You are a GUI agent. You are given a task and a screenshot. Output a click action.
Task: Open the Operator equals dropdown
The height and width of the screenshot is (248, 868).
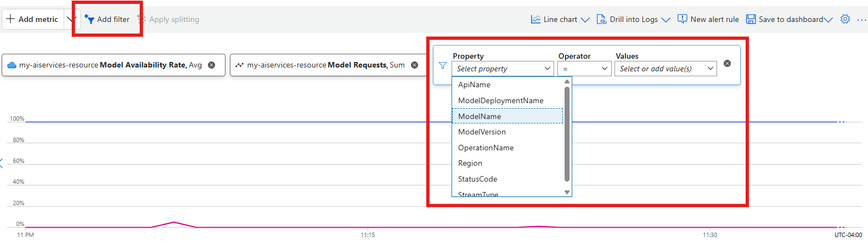tap(584, 69)
